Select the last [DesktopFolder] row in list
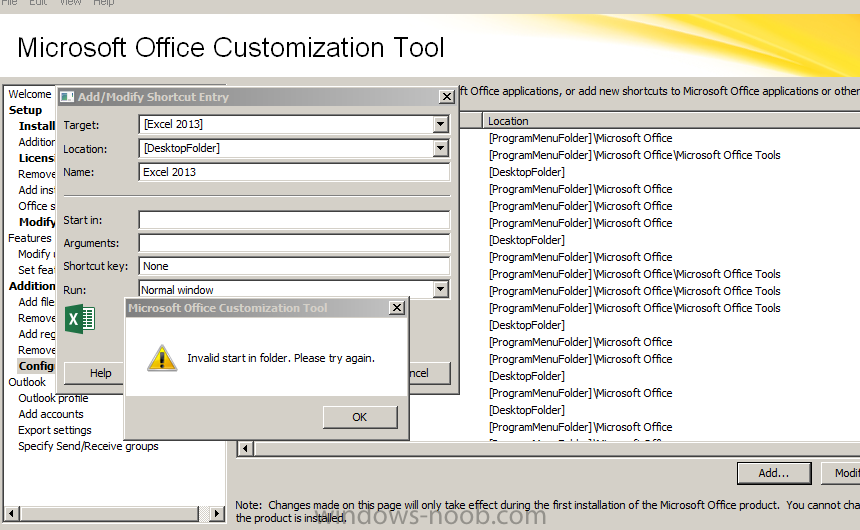Viewport: 860px width, 530px height. [527, 410]
